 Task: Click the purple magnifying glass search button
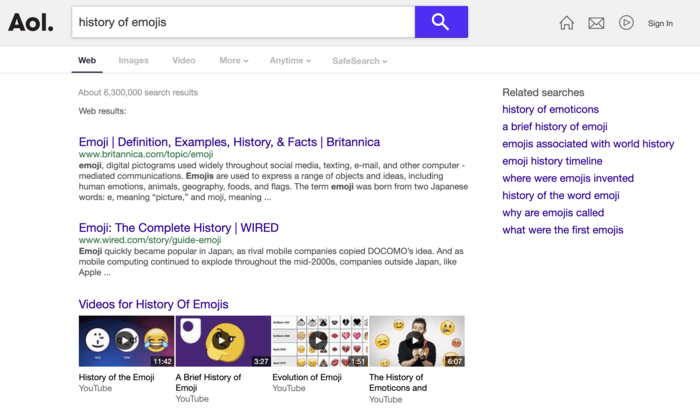[x=441, y=22]
